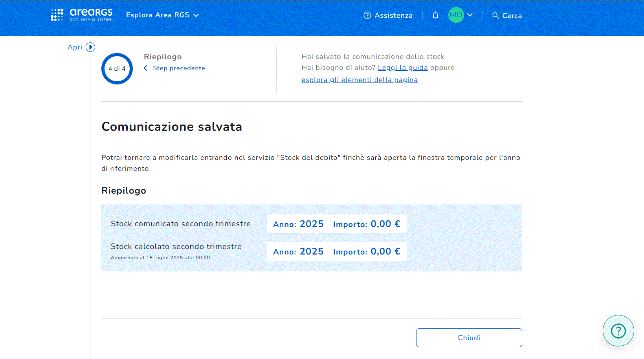This screenshot has height=359, width=644.
Task: Expand the Esplora Area RGS menu
Action: 162,15
